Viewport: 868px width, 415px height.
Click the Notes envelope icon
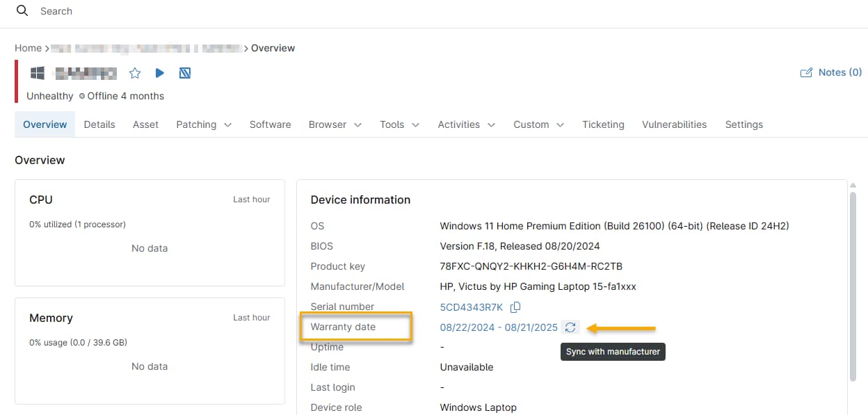806,72
